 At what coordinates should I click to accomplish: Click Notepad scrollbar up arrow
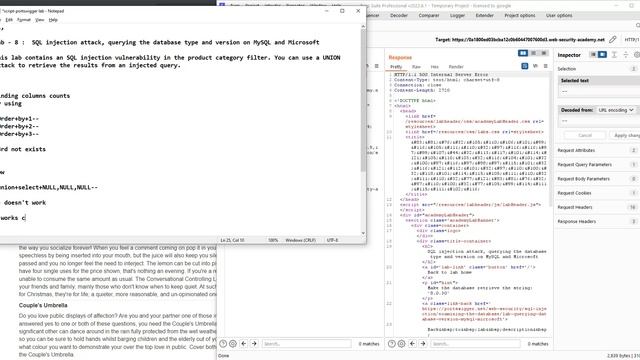tap(363, 27)
